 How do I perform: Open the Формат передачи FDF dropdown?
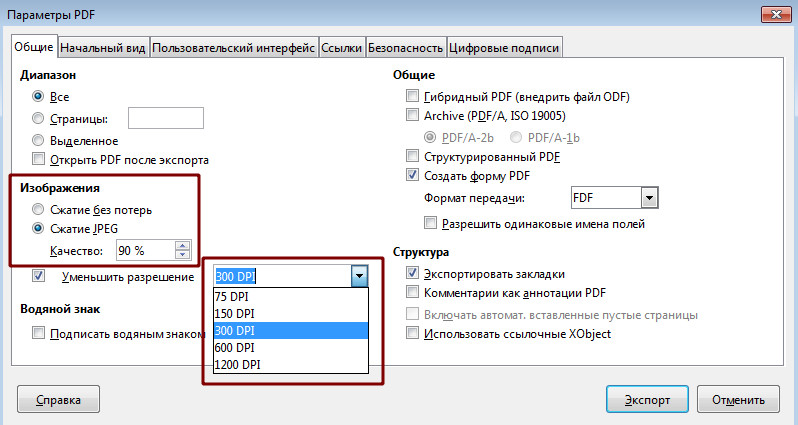[x=648, y=198]
